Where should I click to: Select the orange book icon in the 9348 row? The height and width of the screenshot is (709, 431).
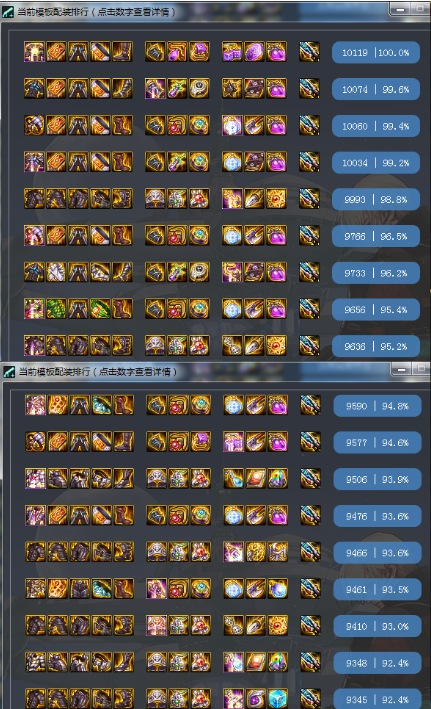click(x=256, y=662)
